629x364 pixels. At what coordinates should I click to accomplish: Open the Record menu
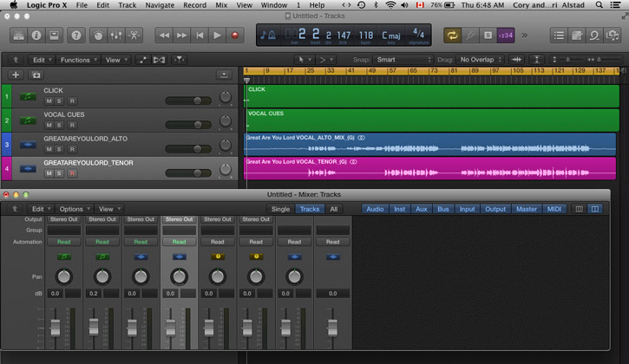pyautogui.click(x=194, y=5)
